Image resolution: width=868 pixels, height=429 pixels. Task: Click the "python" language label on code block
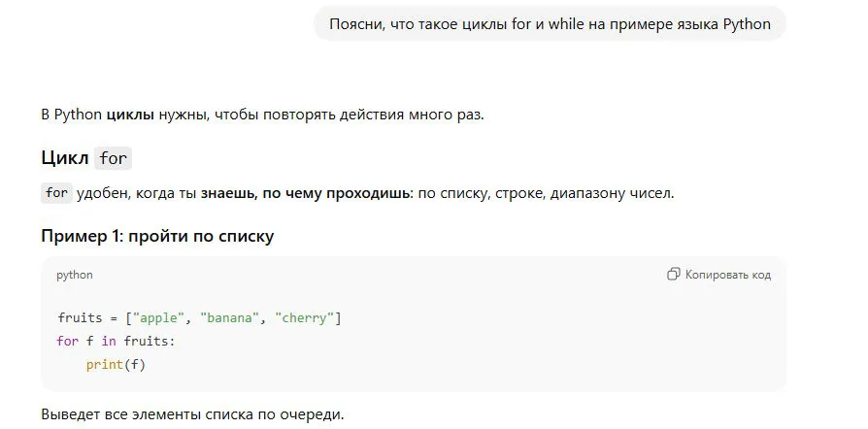pyautogui.click(x=75, y=275)
